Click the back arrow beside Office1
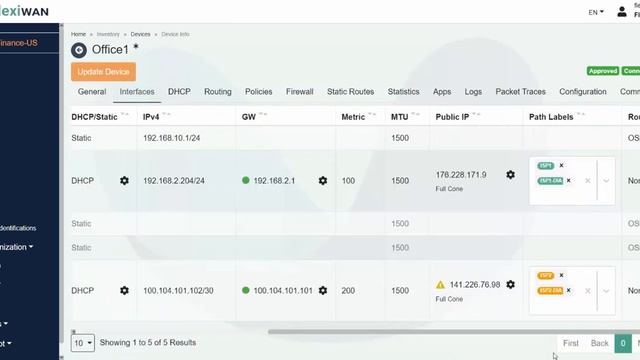Screen dimensions: 640x360 79,50
